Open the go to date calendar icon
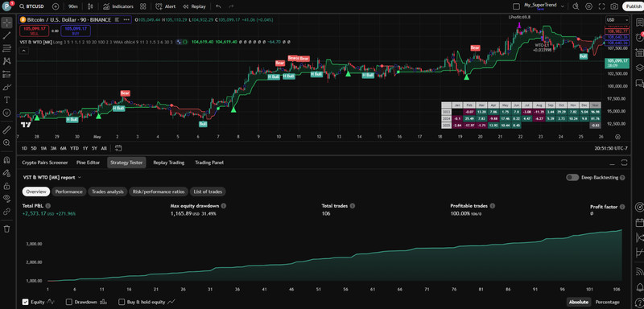This screenshot has height=309, width=644. (x=118, y=149)
